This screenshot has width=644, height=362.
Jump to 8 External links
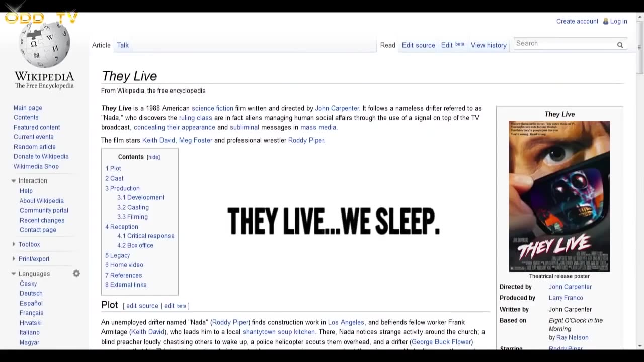pos(126,285)
